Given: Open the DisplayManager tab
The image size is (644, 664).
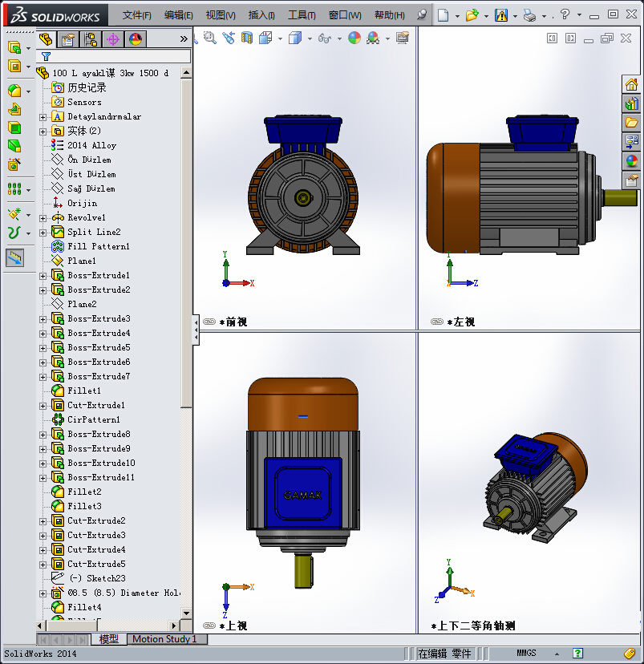Looking at the screenshot, I should tap(136, 39).
